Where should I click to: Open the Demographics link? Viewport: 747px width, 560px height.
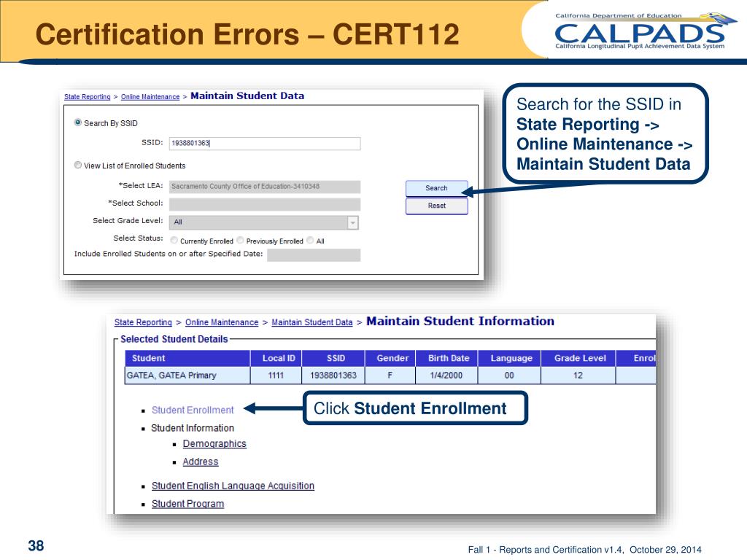click(x=214, y=444)
